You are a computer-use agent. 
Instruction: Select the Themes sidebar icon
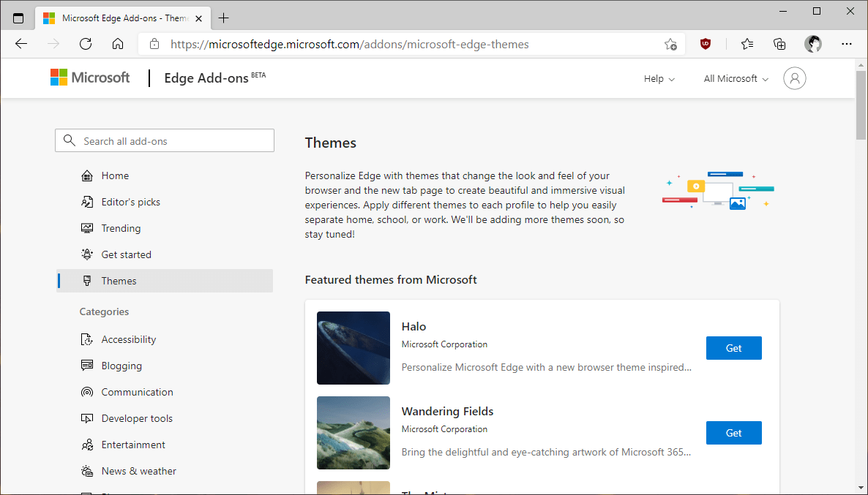point(86,280)
